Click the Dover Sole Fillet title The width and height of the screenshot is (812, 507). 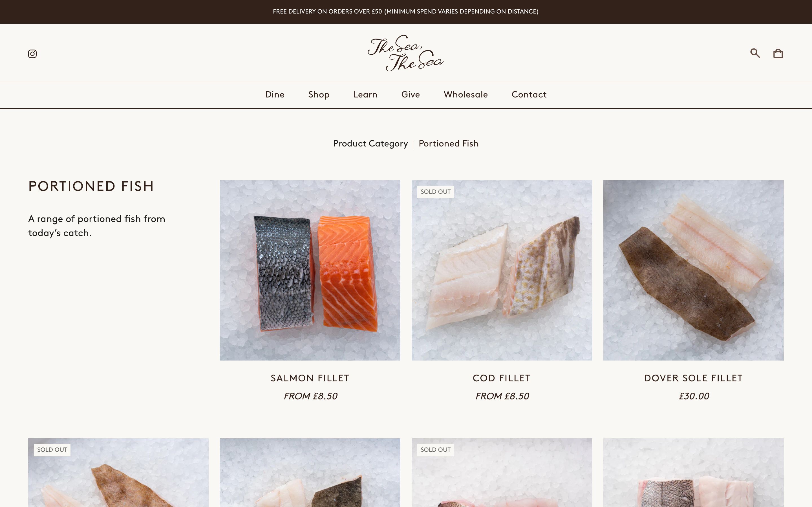(x=694, y=379)
